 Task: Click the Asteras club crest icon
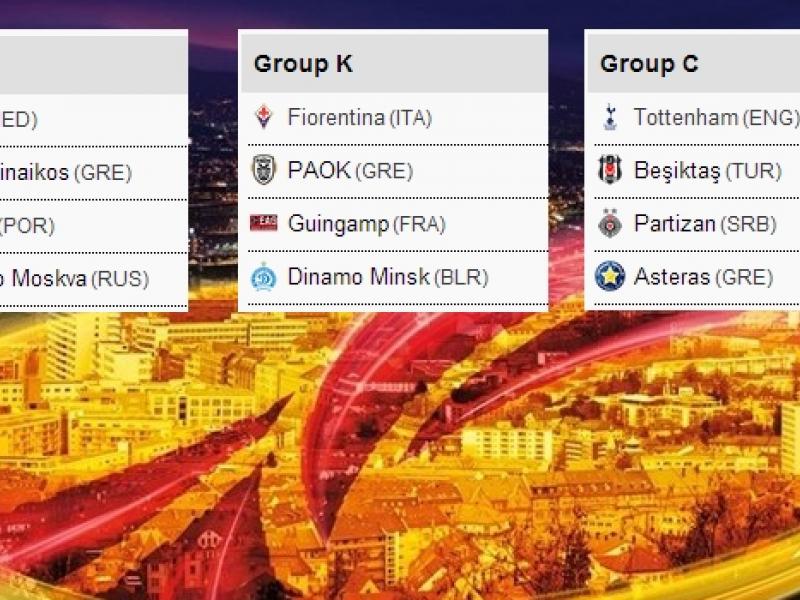point(610,277)
